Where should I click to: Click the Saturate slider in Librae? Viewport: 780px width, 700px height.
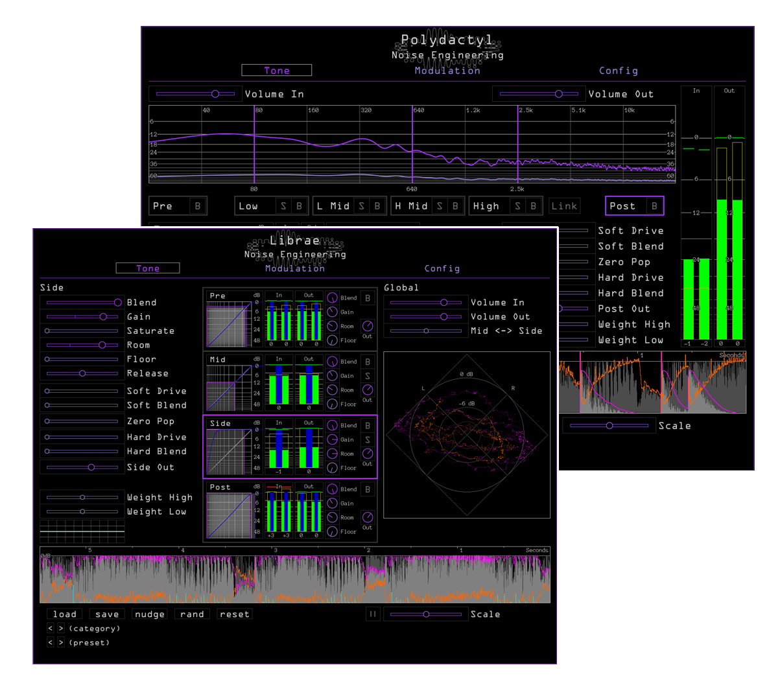coord(82,331)
